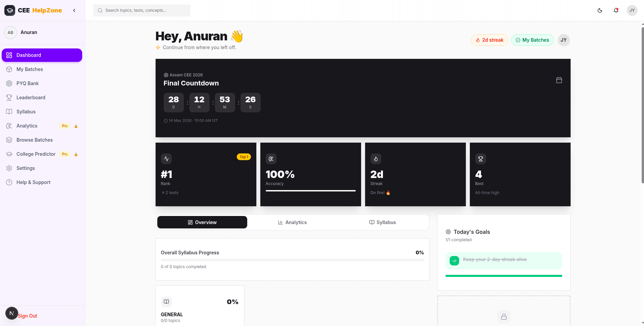Open the GENERAL subject card

(x=200, y=306)
